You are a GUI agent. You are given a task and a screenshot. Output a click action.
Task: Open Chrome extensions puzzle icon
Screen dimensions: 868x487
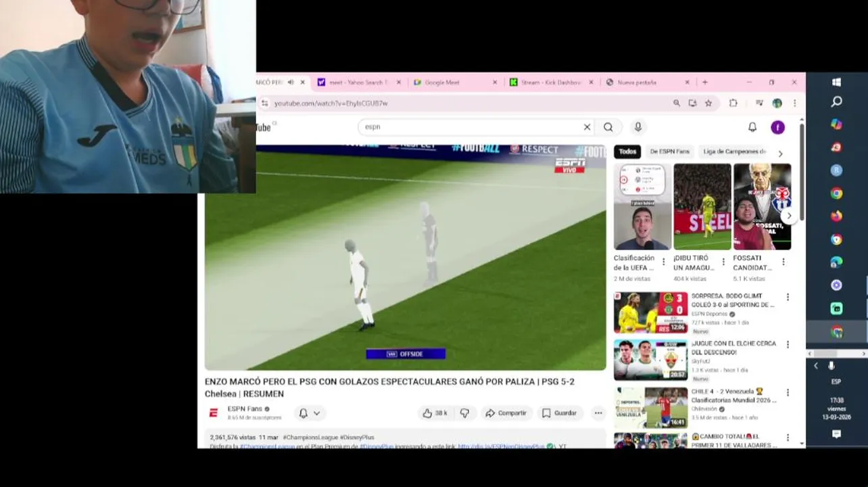point(733,103)
